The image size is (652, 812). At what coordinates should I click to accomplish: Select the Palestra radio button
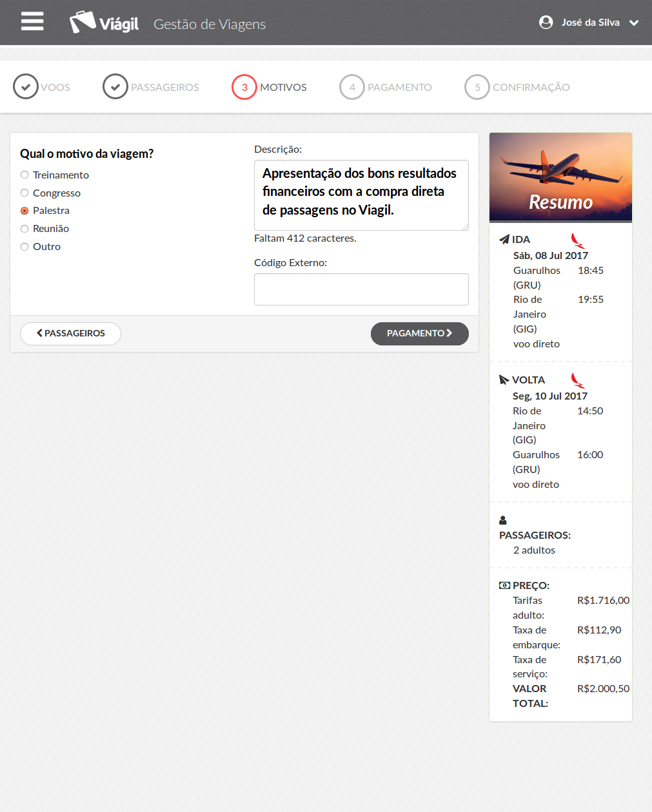[25, 211]
